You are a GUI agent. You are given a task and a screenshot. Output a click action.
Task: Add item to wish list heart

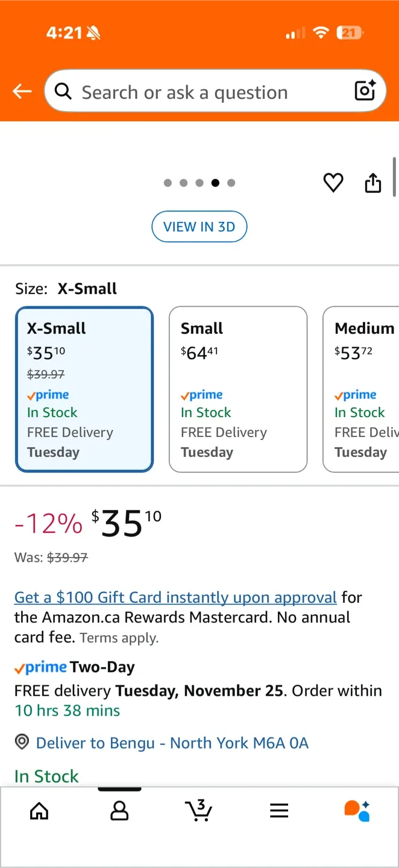tap(333, 183)
